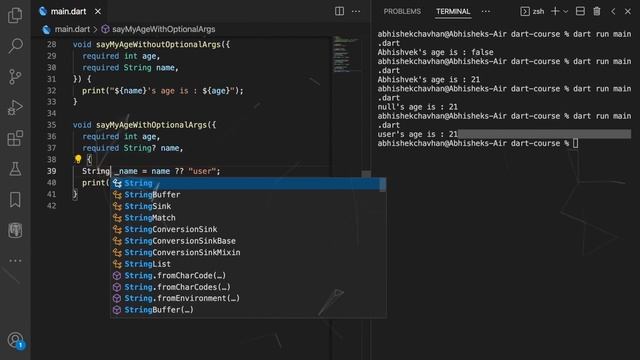Click sayMyAgeWithOptionalArgs function name on line 35
The image size is (640, 360).
click(x=151, y=125)
